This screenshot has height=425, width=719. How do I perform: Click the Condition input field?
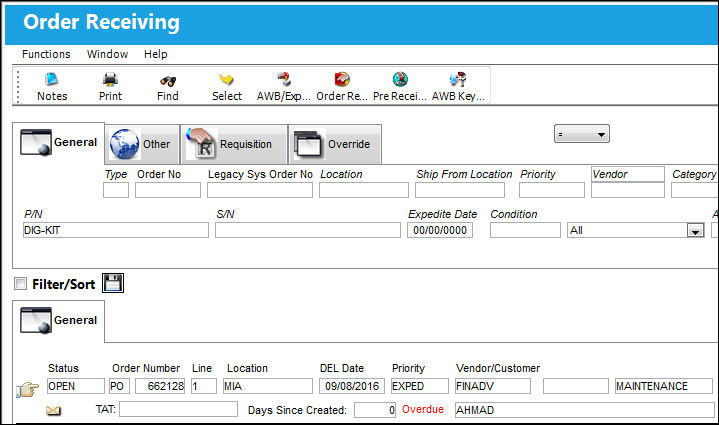[x=525, y=230]
